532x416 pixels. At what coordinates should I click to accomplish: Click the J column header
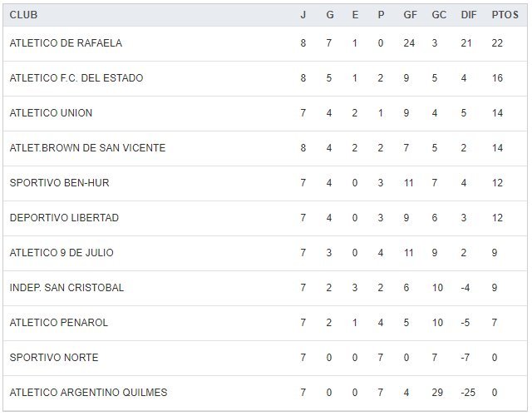coord(303,15)
